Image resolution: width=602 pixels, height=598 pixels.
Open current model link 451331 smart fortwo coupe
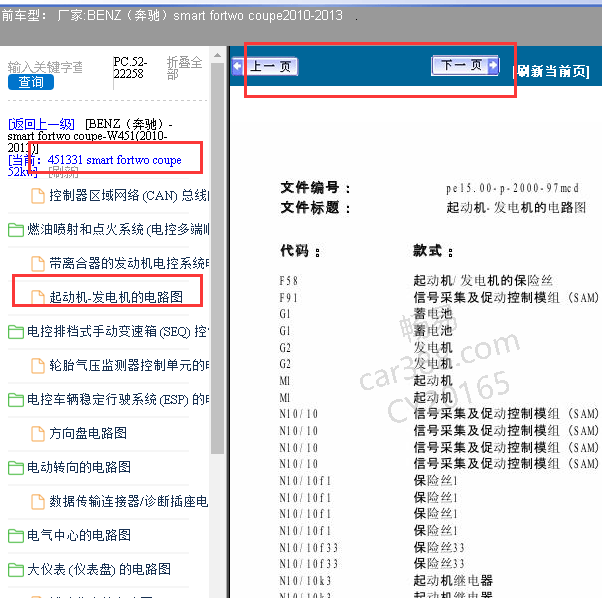[x=114, y=160]
